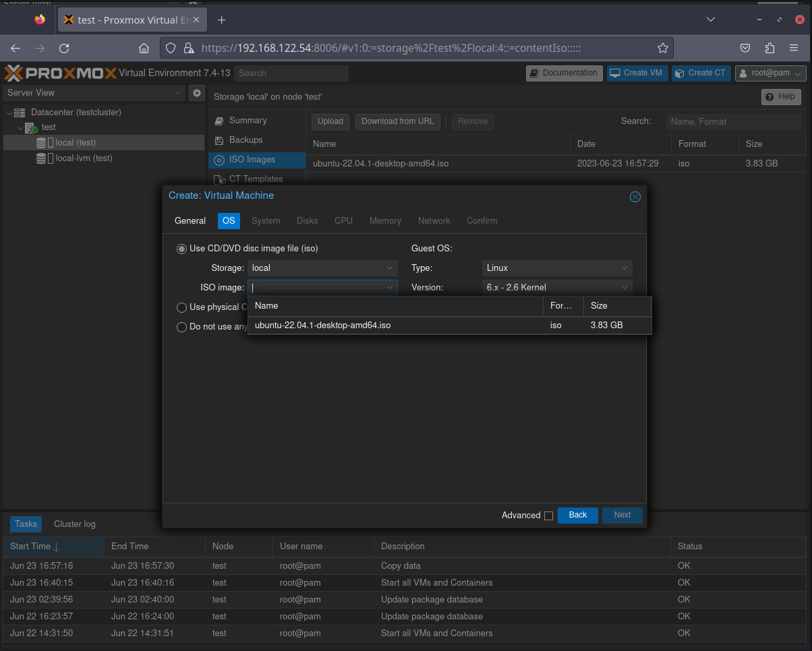This screenshot has height=651, width=812.
Task: Select the 'Use physical CD/DVD Drive' radio button
Action: (x=181, y=307)
